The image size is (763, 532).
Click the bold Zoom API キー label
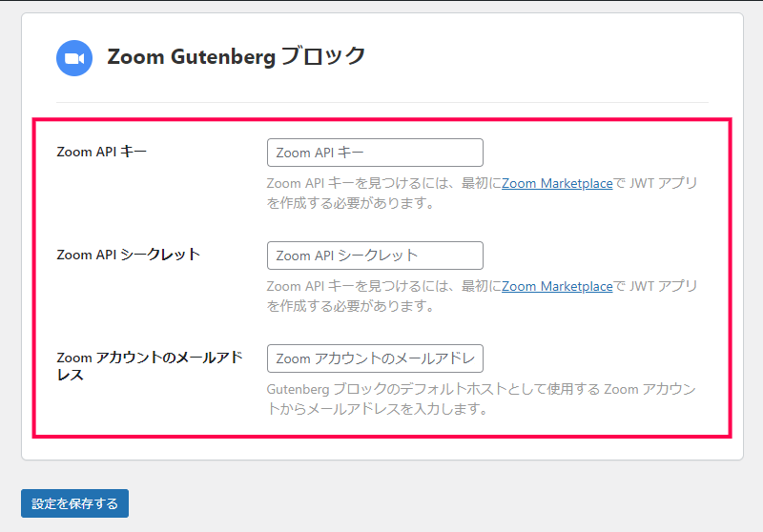[102, 152]
